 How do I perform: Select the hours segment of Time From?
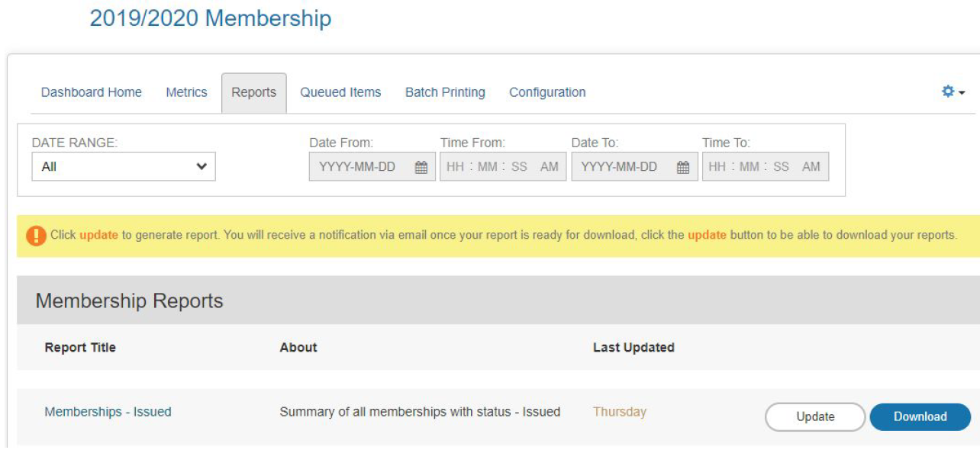pyautogui.click(x=455, y=167)
